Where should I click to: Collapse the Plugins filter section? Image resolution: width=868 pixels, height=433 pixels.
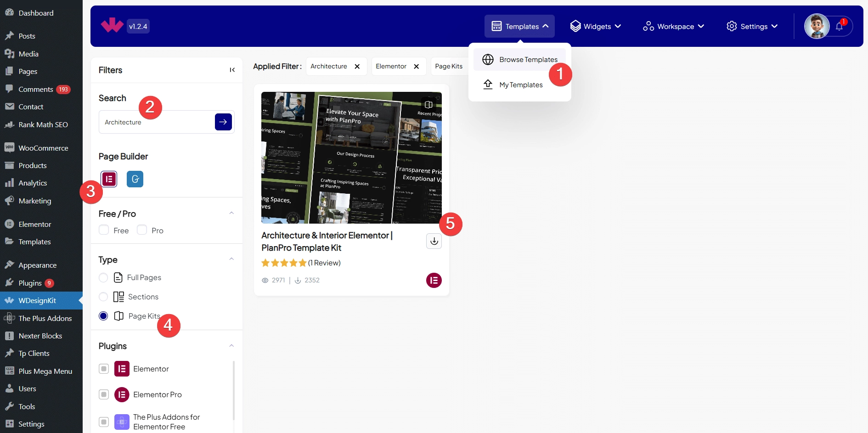click(231, 346)
